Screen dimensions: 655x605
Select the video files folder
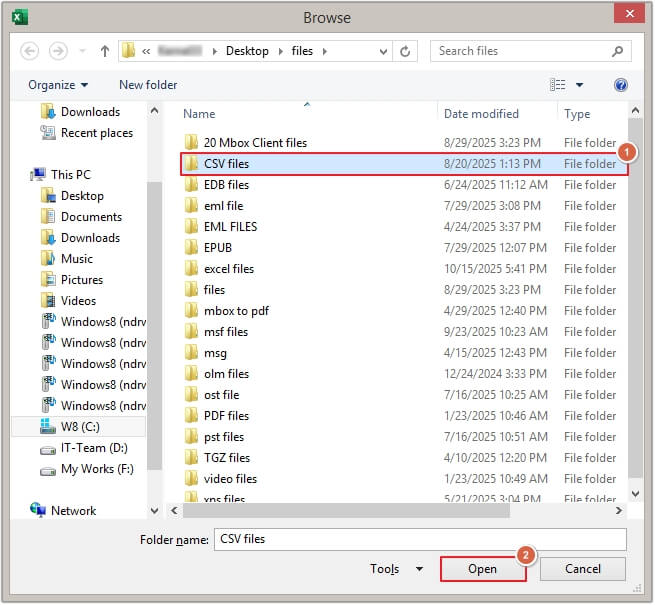(x=404, y=479)
